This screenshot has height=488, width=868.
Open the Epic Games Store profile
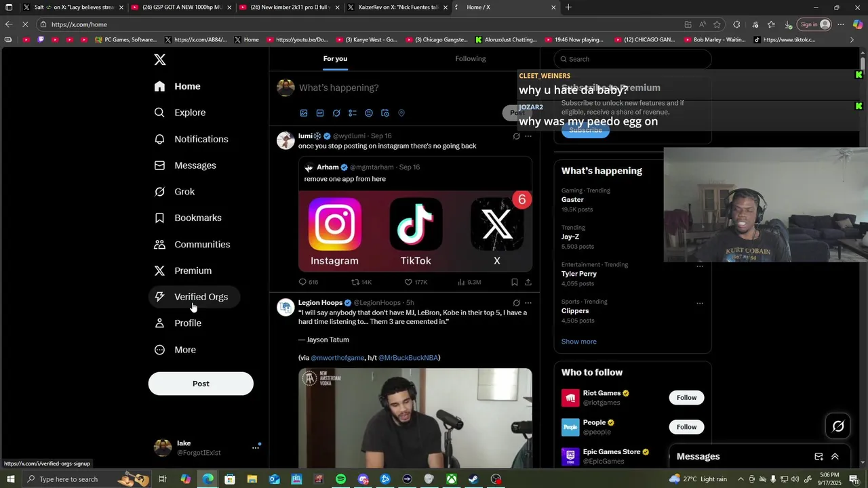[x=612, y=452]
